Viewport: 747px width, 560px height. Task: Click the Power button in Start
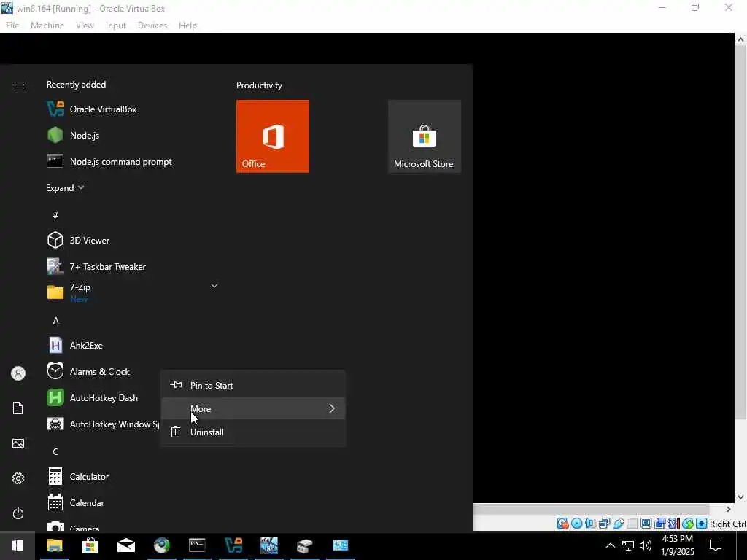(x=18, y=513)
